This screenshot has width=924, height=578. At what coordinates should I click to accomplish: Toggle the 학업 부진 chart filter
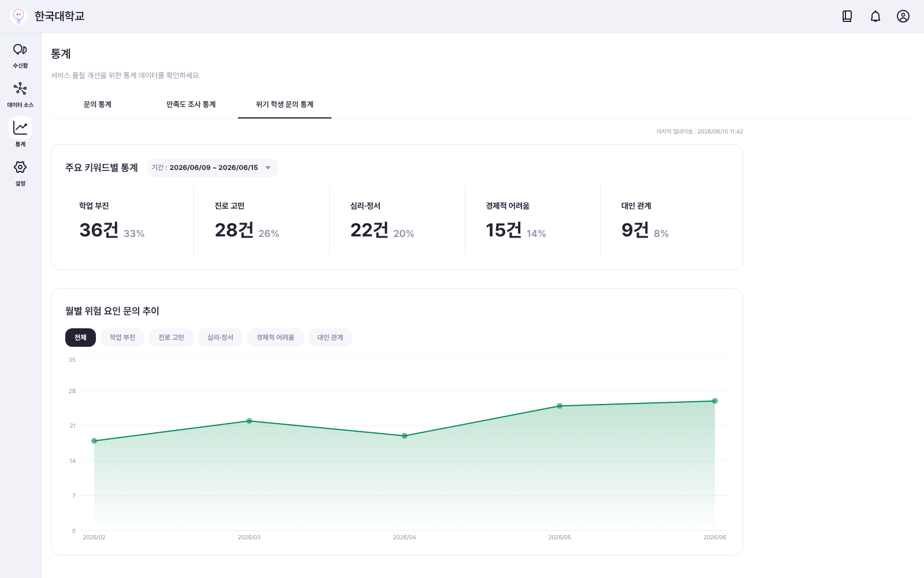coord(122,338)
